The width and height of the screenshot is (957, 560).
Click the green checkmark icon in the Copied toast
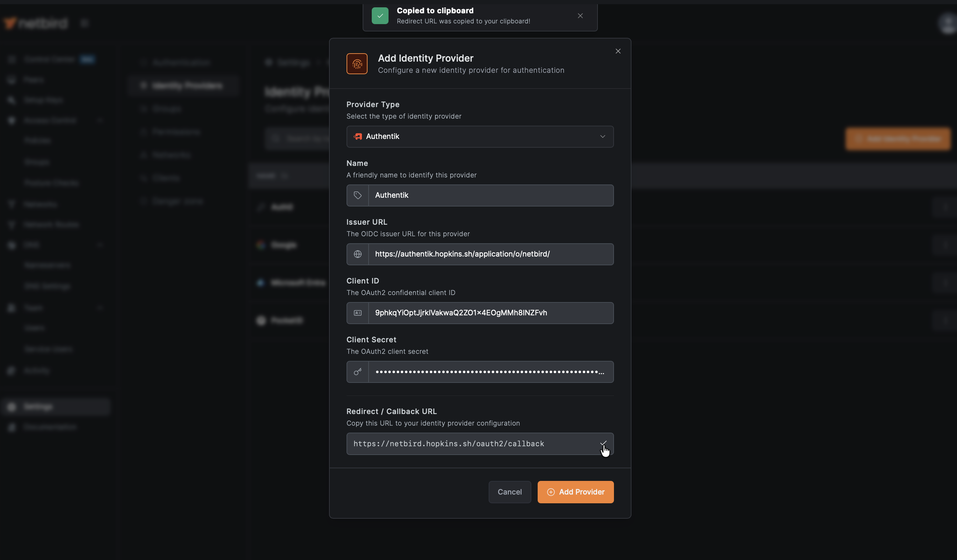pos(380,15)
